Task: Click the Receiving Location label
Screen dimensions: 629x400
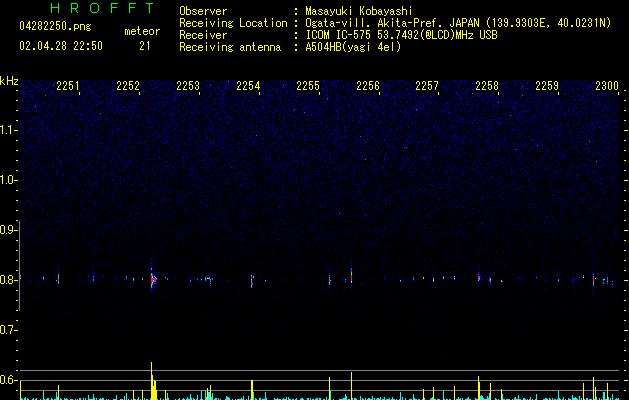Action: point(233,23)
